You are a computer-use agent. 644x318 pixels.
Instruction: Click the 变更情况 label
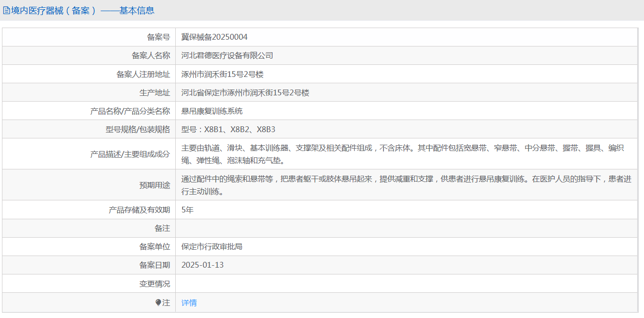[154, 284]
